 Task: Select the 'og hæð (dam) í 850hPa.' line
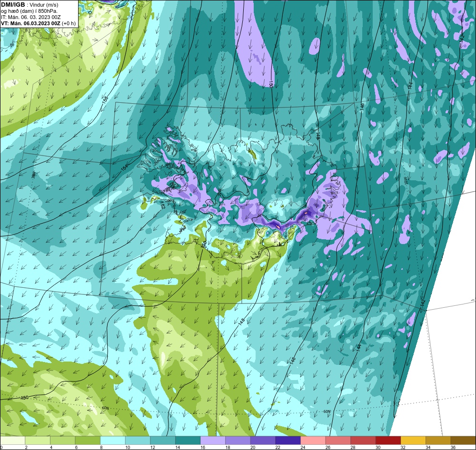(29, 11)
